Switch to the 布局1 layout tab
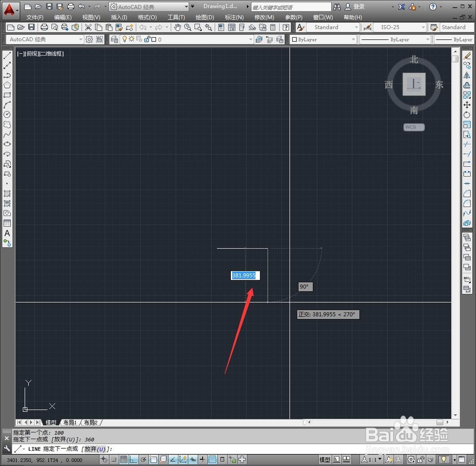 click(70, 422)
